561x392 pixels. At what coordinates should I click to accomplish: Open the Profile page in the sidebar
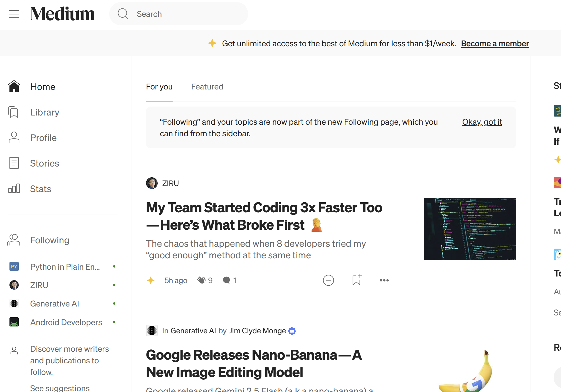(x=43, y=138)
